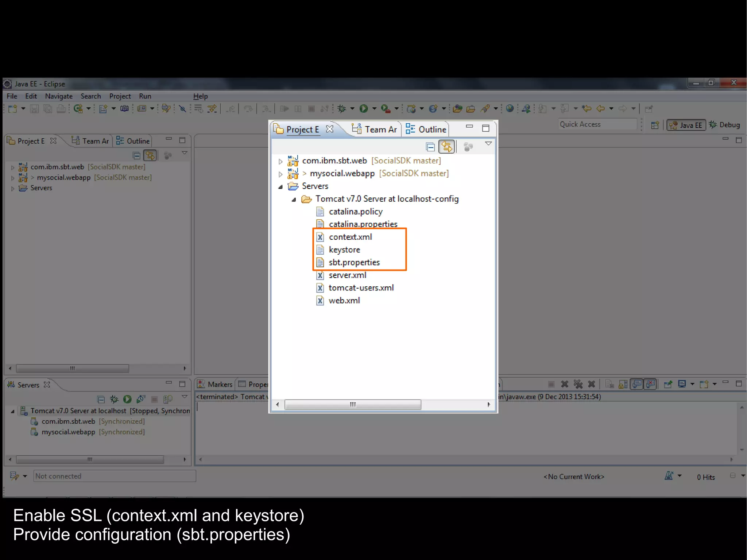Image resolution: width=747 pixels, height=560 pixels.
Task: Open the Run menu
Action: (x=145, y=96)
